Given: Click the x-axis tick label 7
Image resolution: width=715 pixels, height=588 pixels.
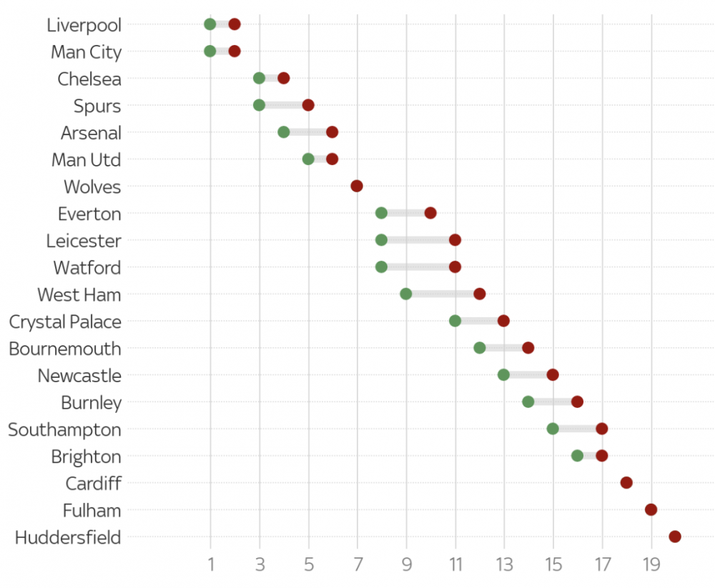Looking at the screenshot, I should pos(357,566).
